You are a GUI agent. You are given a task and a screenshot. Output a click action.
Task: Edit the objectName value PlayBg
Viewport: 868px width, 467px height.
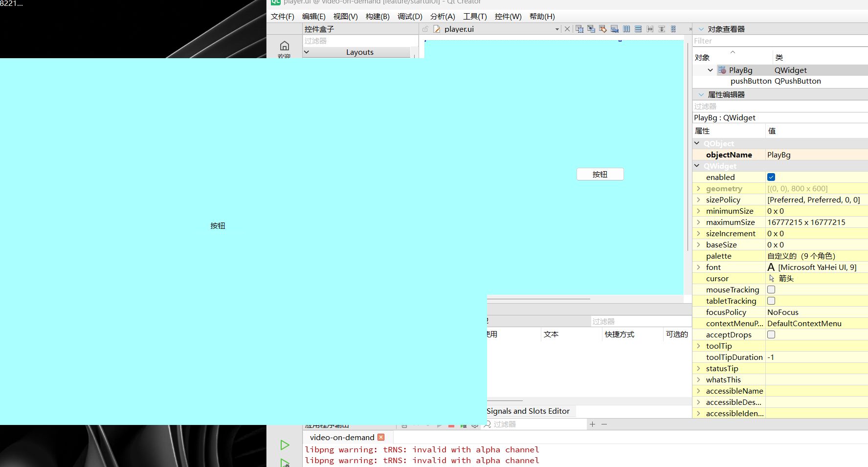816,155
